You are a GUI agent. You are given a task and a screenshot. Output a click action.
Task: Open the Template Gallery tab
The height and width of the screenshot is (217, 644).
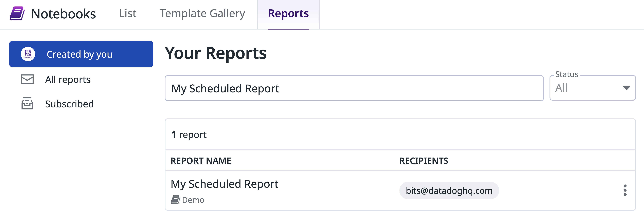[202, 14]
